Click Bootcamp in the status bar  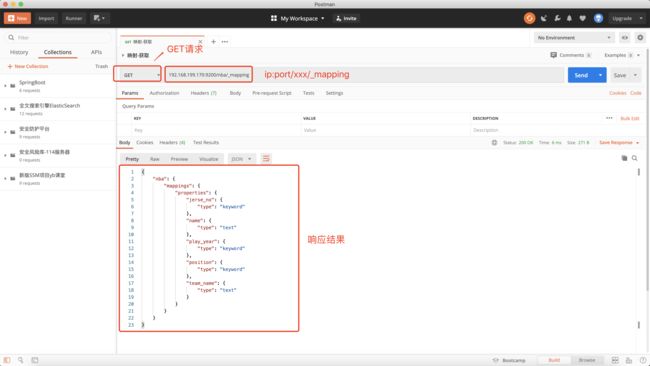[509, 360]
